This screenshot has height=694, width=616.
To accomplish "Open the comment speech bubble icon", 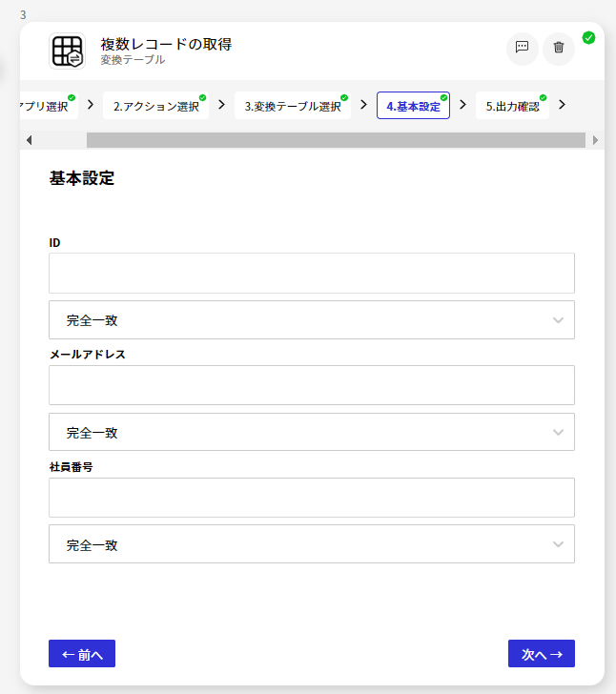I will click(x=523, y=48).
